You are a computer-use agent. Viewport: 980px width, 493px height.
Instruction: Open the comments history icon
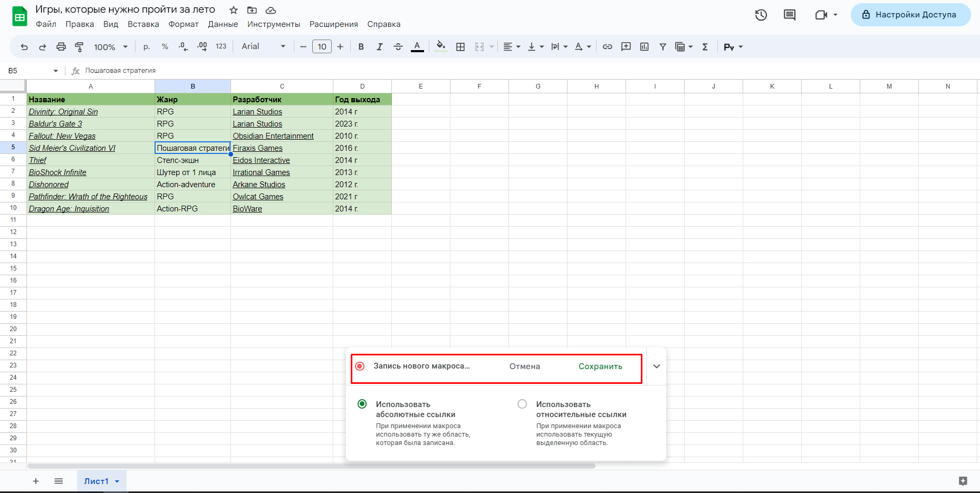[790, 15]
